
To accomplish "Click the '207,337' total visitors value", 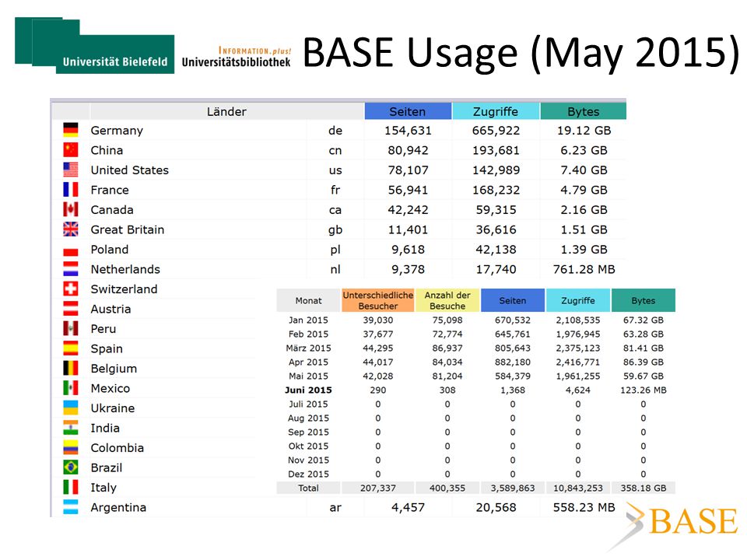I will 378,488.
